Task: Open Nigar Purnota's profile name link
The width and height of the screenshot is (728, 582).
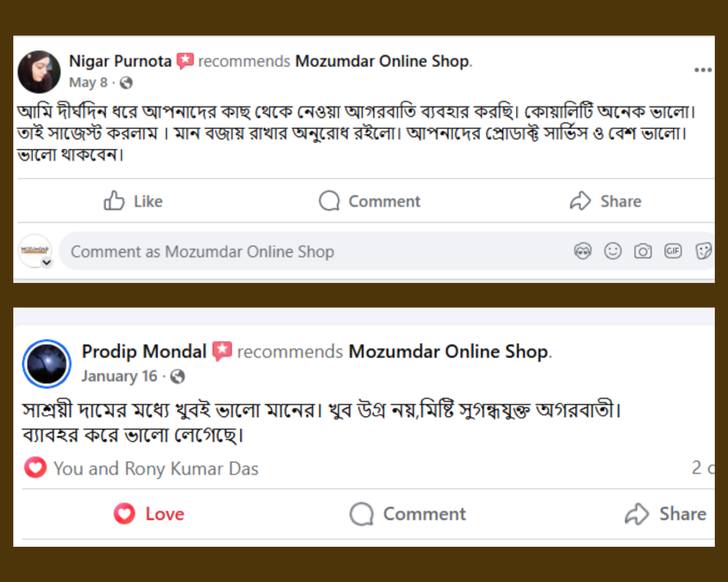Action: pos(120,61)
